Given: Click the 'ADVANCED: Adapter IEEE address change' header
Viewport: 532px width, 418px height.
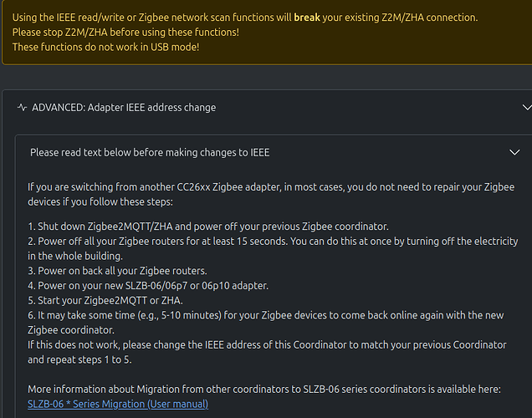Looking at the screenshot, I should coord(124,108).
